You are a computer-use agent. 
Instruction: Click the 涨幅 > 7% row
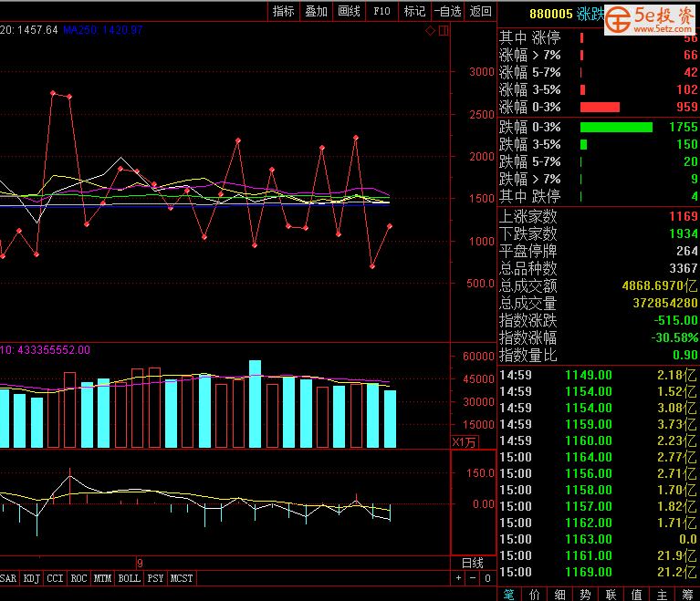598,55
